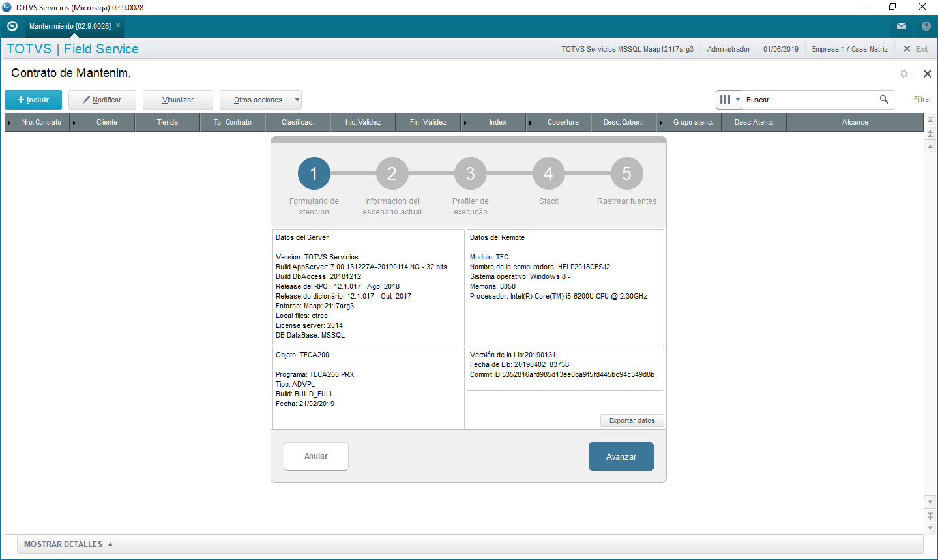The height and width of the screenshot is (560, 938).
Task: Click the Inic. Validez column header
Action: coord(363,122)
